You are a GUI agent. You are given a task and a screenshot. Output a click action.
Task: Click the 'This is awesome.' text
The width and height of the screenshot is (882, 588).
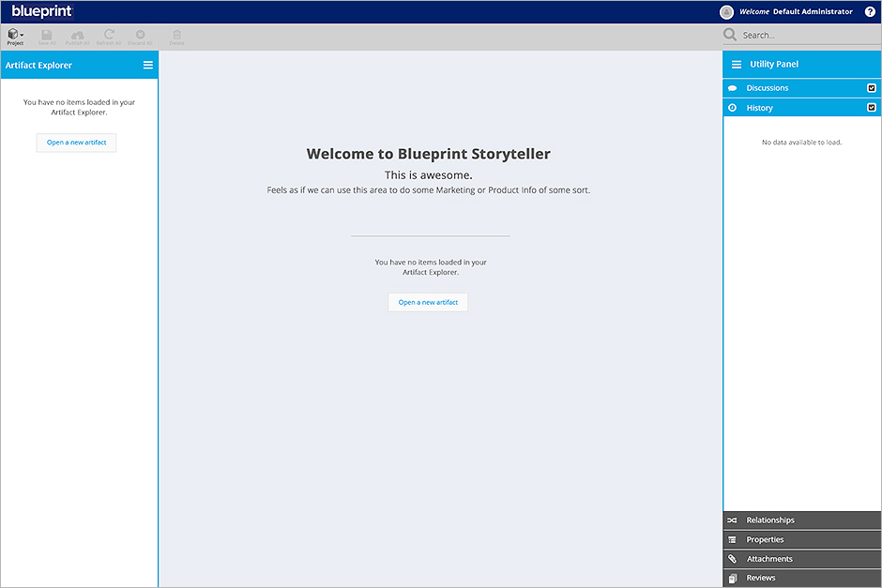(429, 175)
